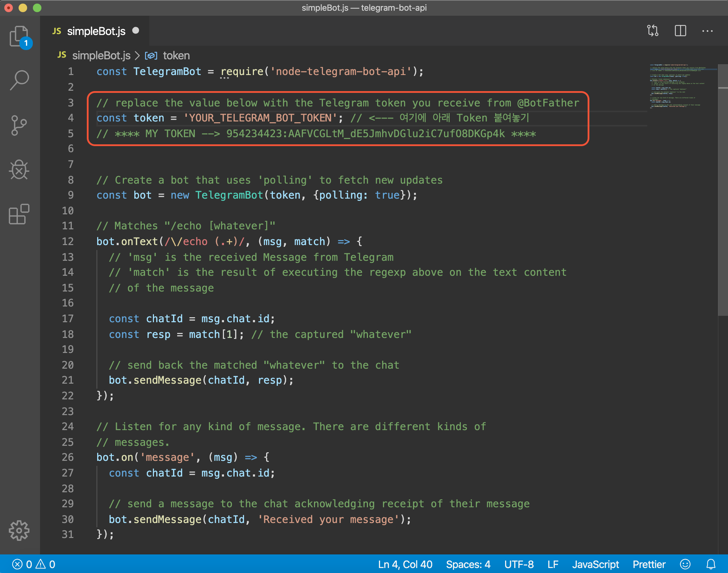
Task: Click bot.sendMessage(chatId, resp) line
Action: tap(201, 380)
